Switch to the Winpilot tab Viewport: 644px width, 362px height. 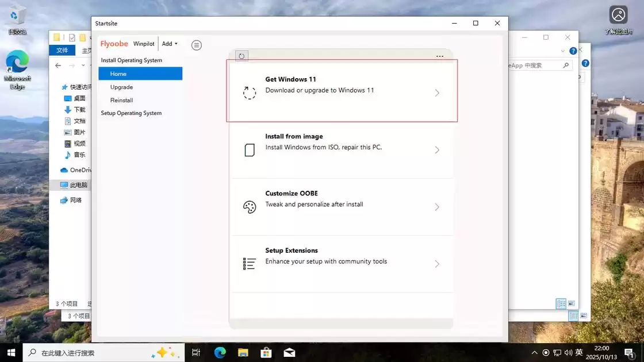[144, 44]
